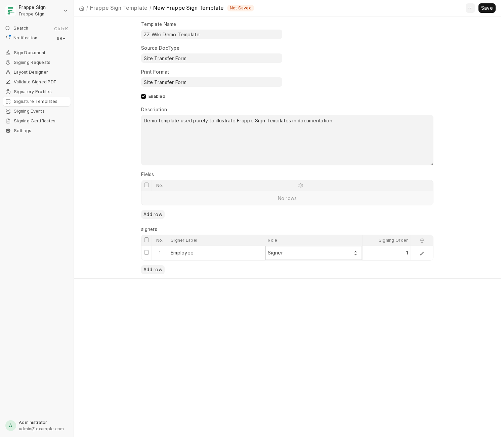Open signers table column settings gear
This screenshot has height=437, width=504.
pyautogui.click(x=422, y=241)
